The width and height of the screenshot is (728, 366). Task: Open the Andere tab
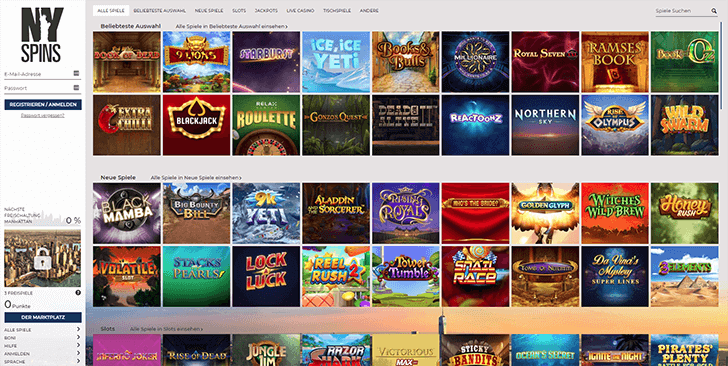[369, 11]
